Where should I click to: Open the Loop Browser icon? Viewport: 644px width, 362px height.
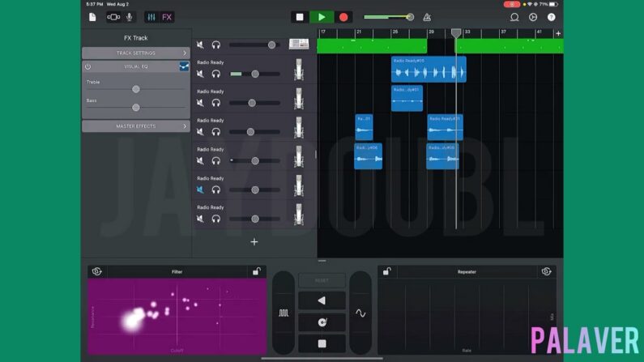(x=514, y=17)
